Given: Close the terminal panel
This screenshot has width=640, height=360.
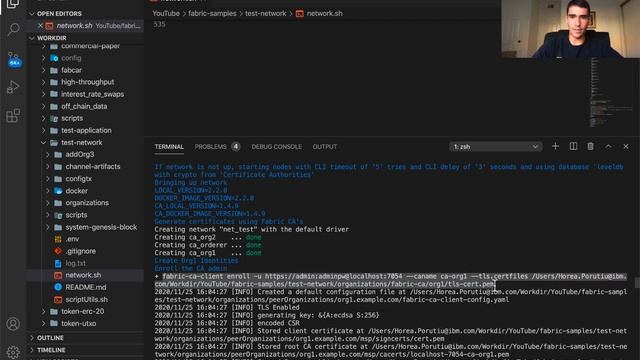Looking at the screenshot, I should (x=626, y=146).
